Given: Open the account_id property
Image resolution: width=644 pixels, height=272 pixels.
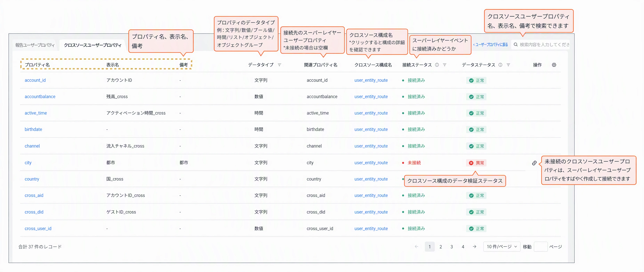Looking at the screenshot, I should (35, 80).
